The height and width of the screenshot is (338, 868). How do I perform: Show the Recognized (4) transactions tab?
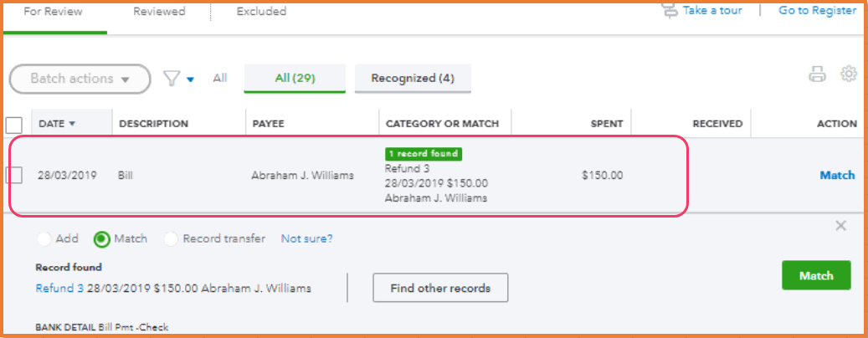point(413,79)
